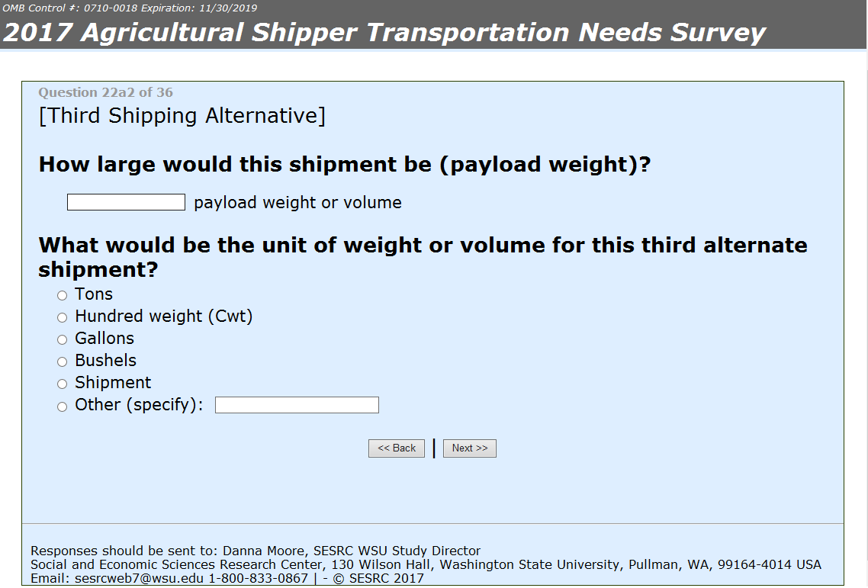This screenshot has width=868, height=588.
Task: Click the 'payload weight or volume' label
Action: (x=297, y=203)
